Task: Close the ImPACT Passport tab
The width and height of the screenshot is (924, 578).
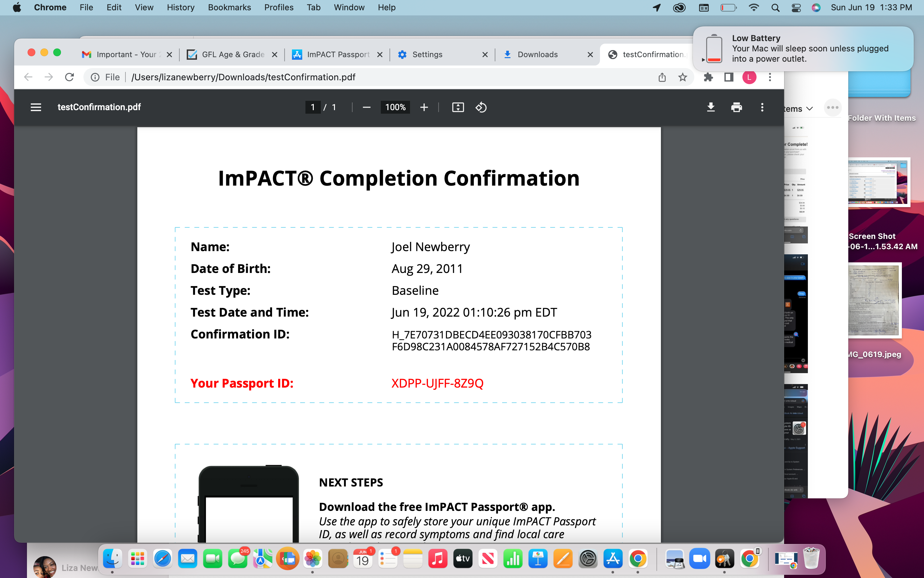Action: pyautogui.click(x=380, y=55)
